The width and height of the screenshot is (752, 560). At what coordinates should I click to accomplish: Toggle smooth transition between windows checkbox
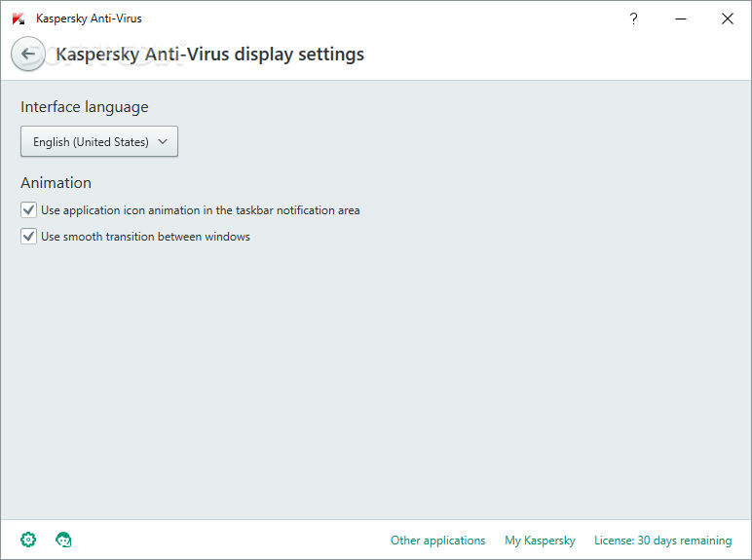coord(29,237)
